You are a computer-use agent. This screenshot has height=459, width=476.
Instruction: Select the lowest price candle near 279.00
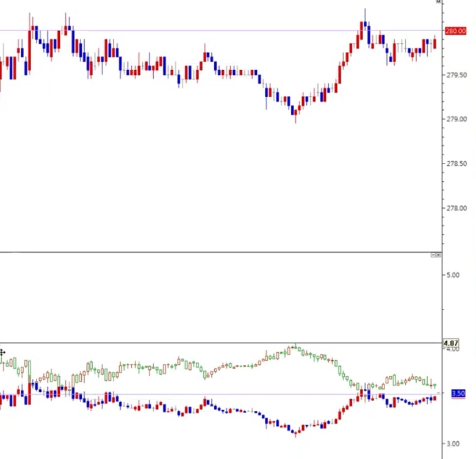click(x=295, y=114)
